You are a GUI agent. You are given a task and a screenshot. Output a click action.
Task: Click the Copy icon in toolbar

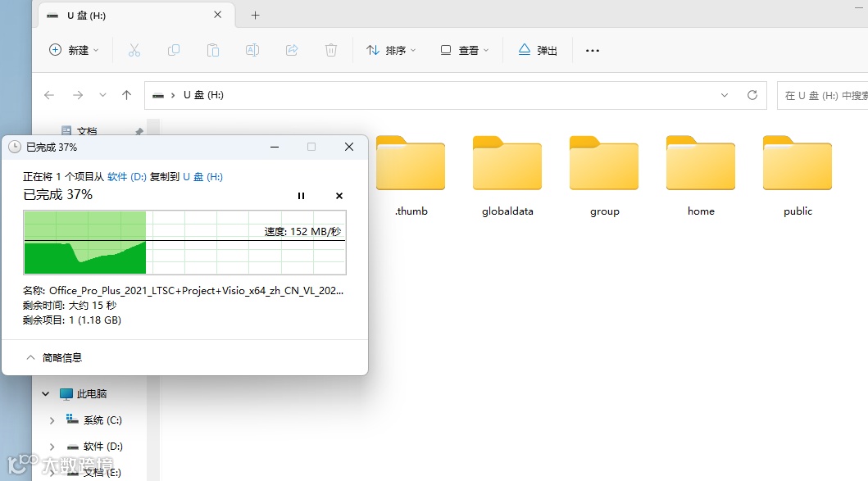173,50
